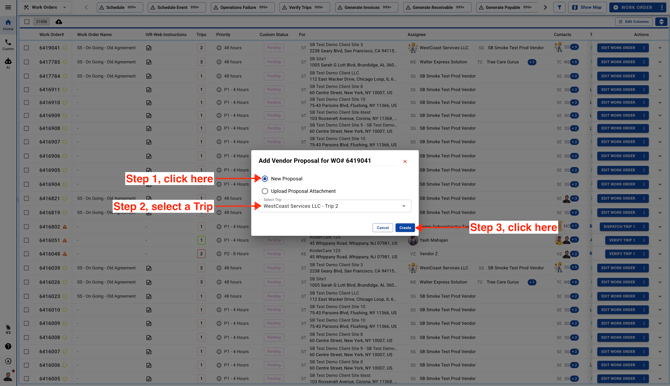
Task: Click Edit Work Order for 6419041
Action: click(618, 48)
